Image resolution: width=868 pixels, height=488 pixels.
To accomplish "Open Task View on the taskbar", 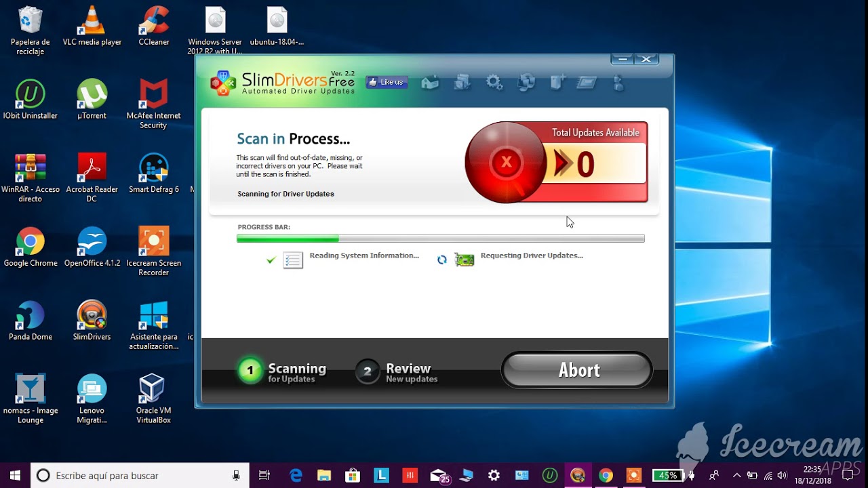I will pos(264,475).
